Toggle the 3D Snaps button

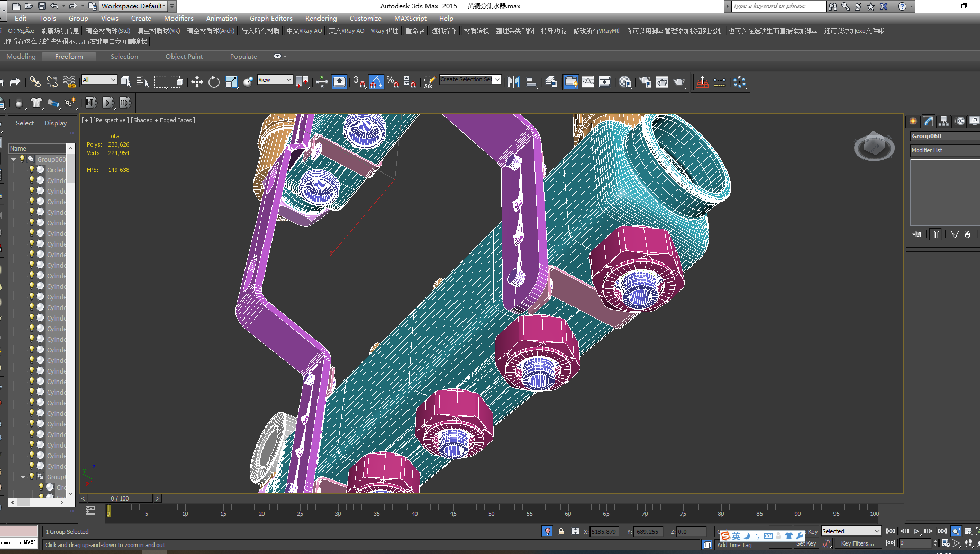359,81
